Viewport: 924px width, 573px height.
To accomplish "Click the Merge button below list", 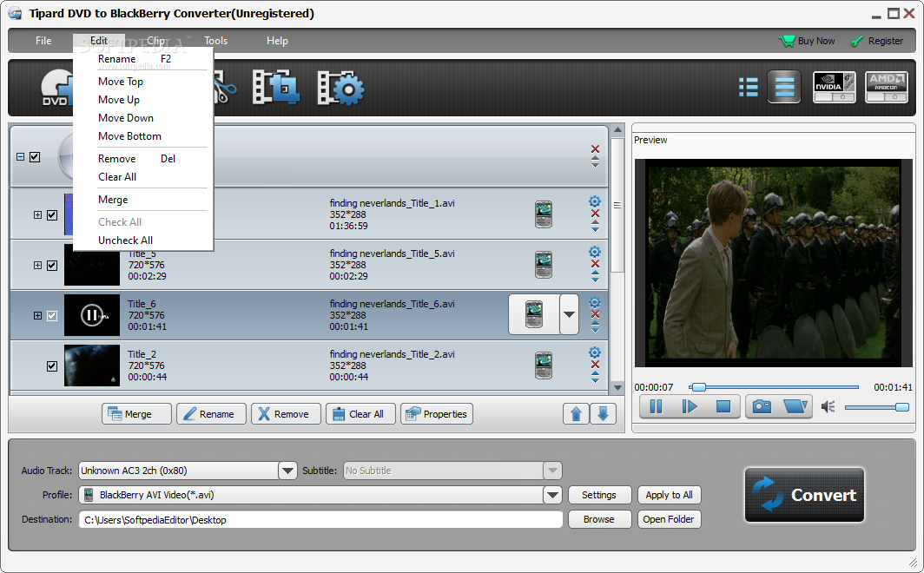I will click(136, 414).
